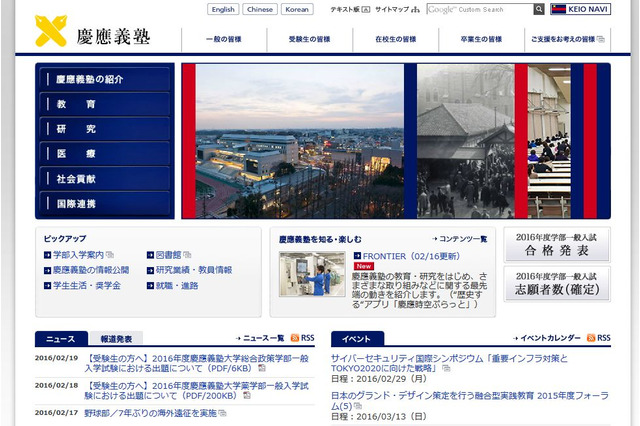Select 教育 in the sidebar
The height and width of the screenshot is (426, 640).
coord(105,104)
